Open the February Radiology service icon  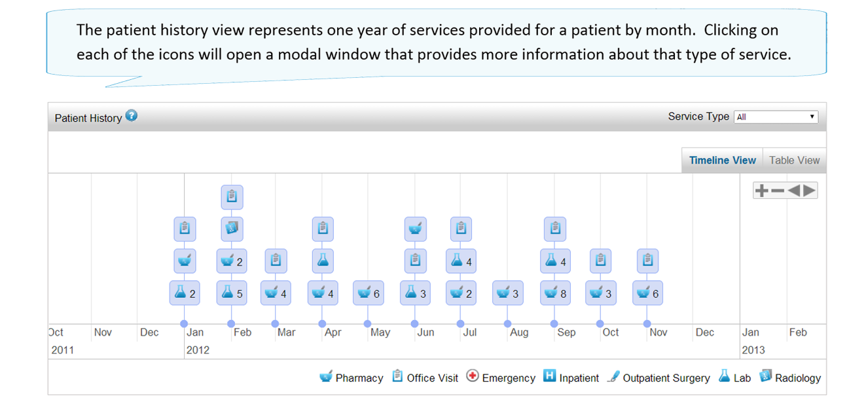pyautogui.click(x=232, y=228)
